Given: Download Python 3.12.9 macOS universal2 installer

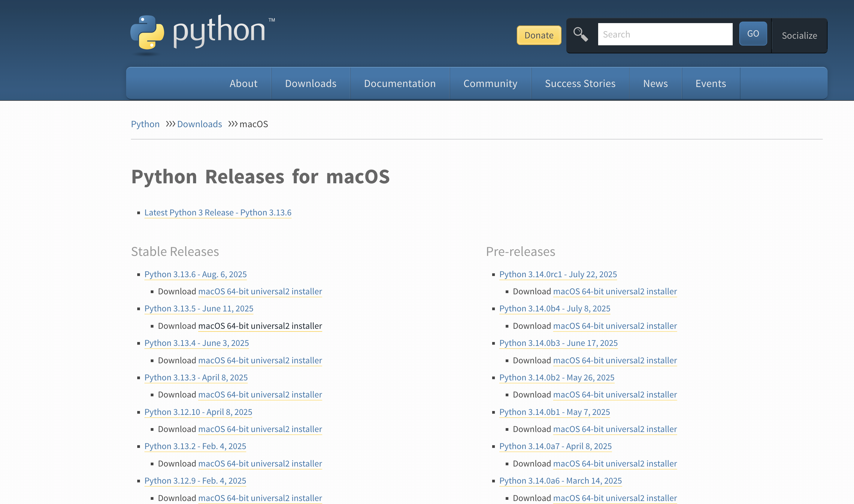Looking at the screenshot, I should point(260,498).
